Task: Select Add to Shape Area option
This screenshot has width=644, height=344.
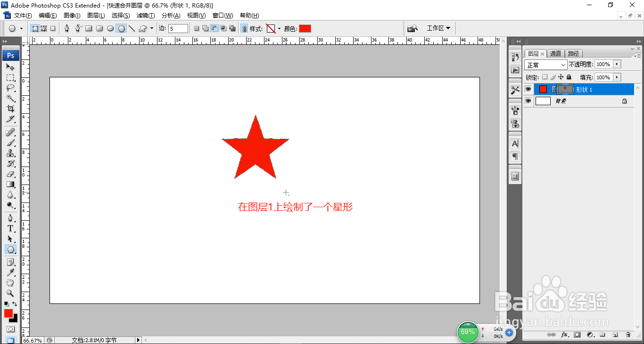Action: pyautogui.click(x=206, y=29)
